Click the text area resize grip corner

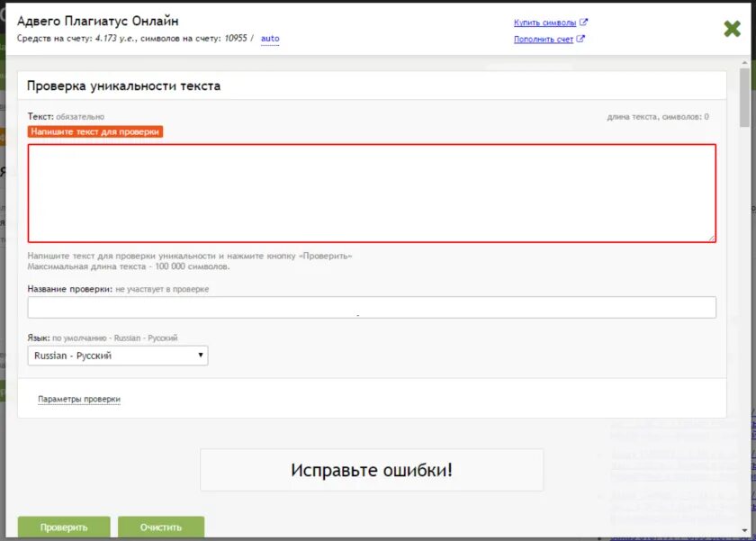pos(712,238)
